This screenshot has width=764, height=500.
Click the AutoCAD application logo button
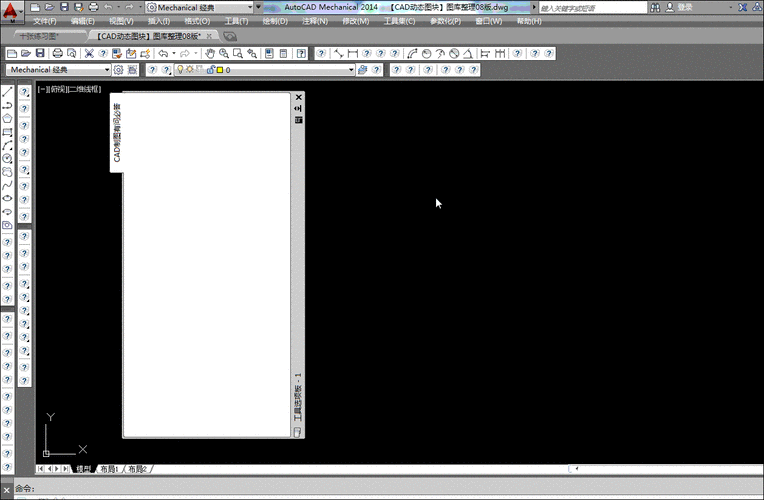click(x=12, y=12)
